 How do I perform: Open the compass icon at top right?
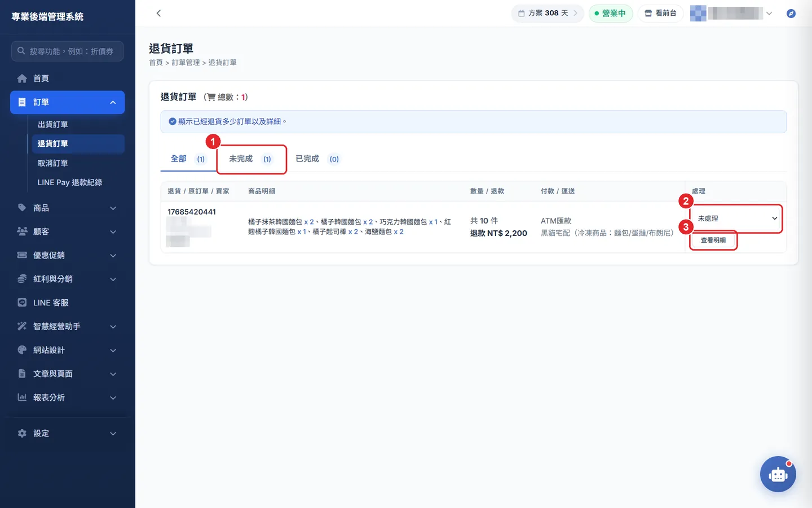click(x=791, y=13)
